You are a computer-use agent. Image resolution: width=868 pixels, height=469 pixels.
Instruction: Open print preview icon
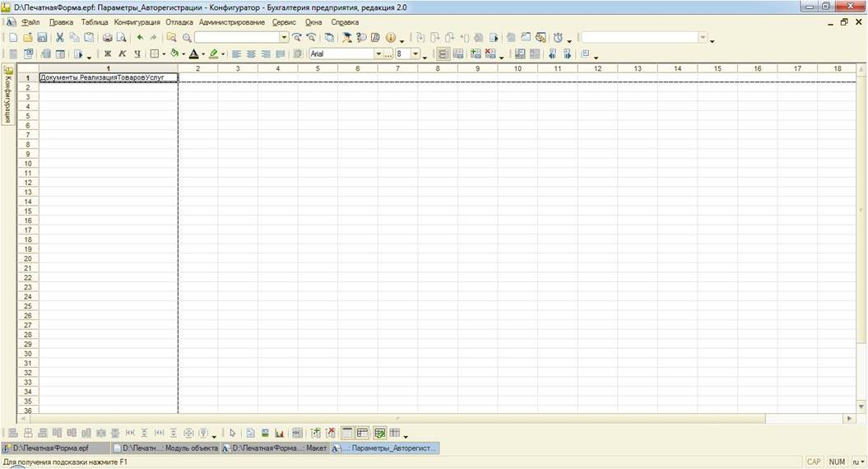pyautogui.click(x=121, y=38)
